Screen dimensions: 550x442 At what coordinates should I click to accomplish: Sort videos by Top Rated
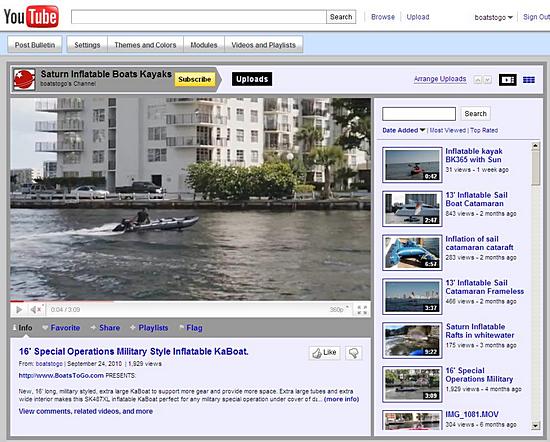pyautogui.click(x=484, y=130)
